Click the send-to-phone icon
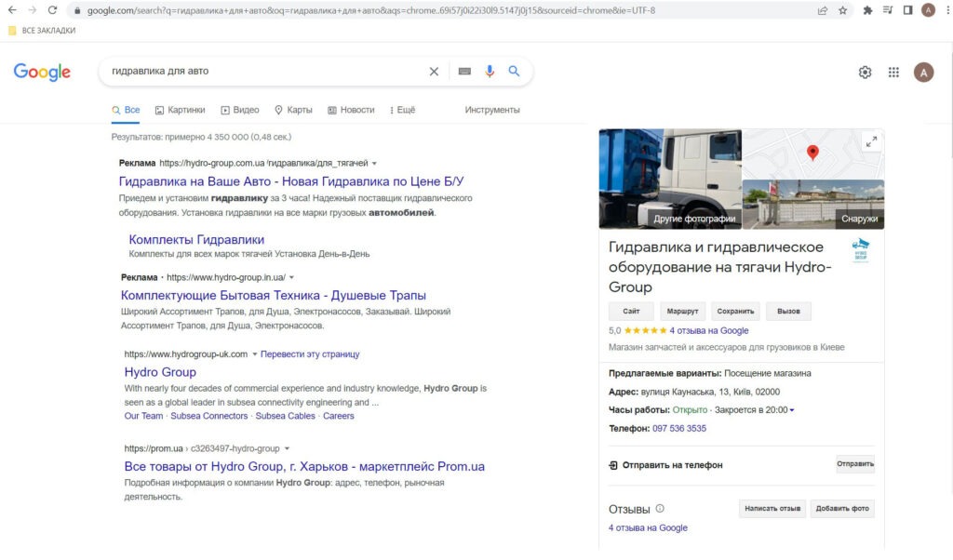This screenshot has height=560, width=953. [613, 465]
